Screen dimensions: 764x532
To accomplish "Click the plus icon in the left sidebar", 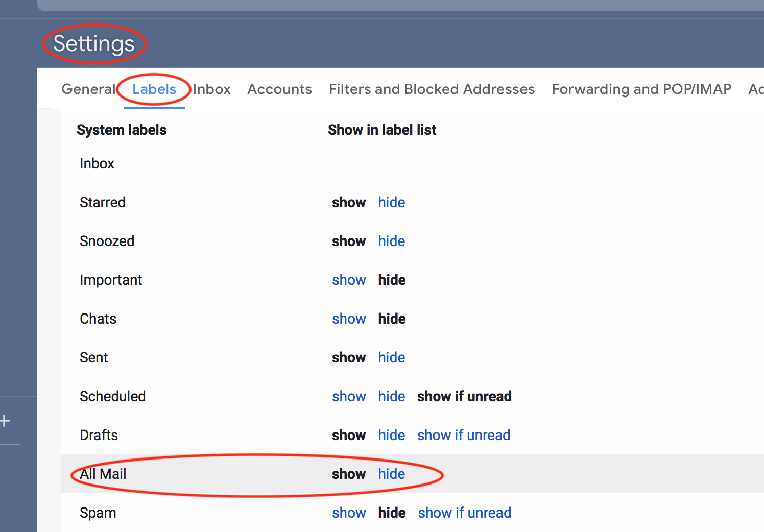I will [x=5, y=420].
